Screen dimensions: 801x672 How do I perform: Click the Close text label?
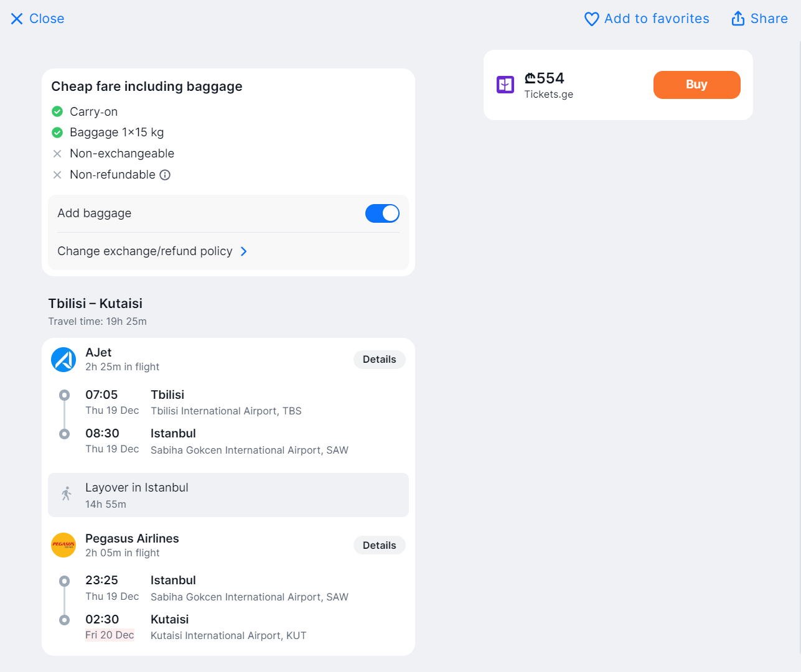coord(47,19)
